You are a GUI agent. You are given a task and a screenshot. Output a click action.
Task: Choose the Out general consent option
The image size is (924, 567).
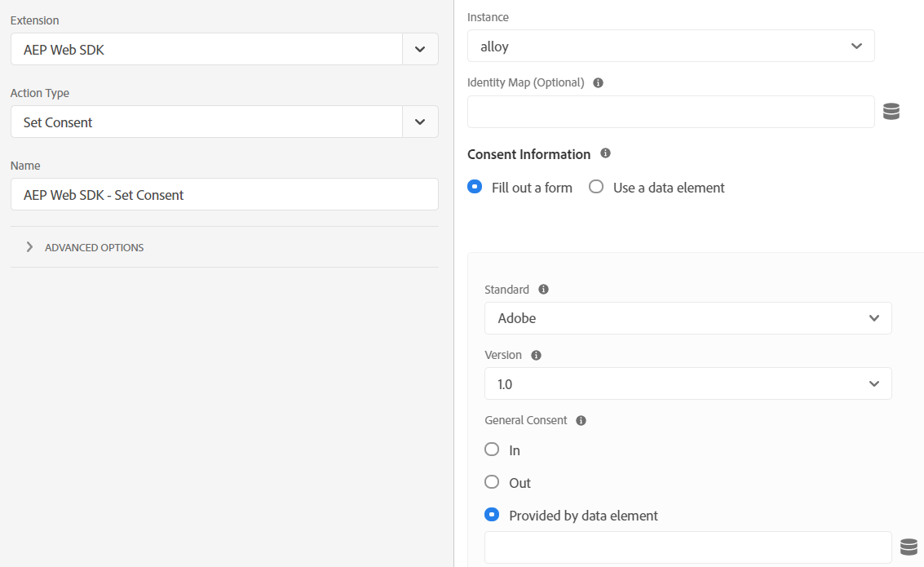492,482
